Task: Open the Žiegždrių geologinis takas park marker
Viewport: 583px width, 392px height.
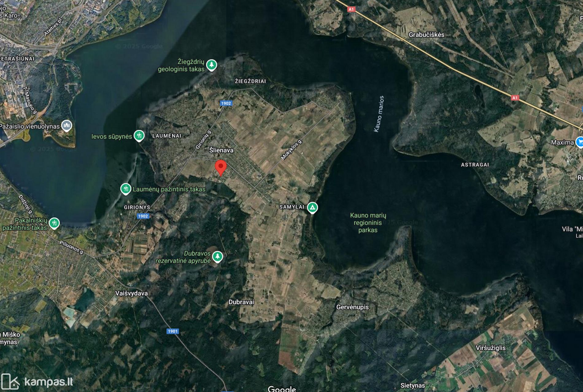Action: [211, 65]
